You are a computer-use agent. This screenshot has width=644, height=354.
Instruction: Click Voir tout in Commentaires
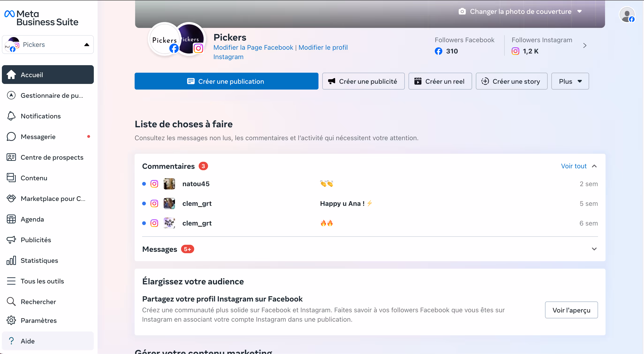pyautogui.click(x=574, y=166)
